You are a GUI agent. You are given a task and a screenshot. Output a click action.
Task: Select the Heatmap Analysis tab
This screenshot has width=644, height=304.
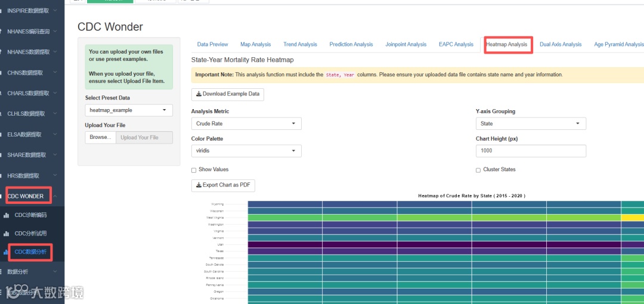(506, 44)
